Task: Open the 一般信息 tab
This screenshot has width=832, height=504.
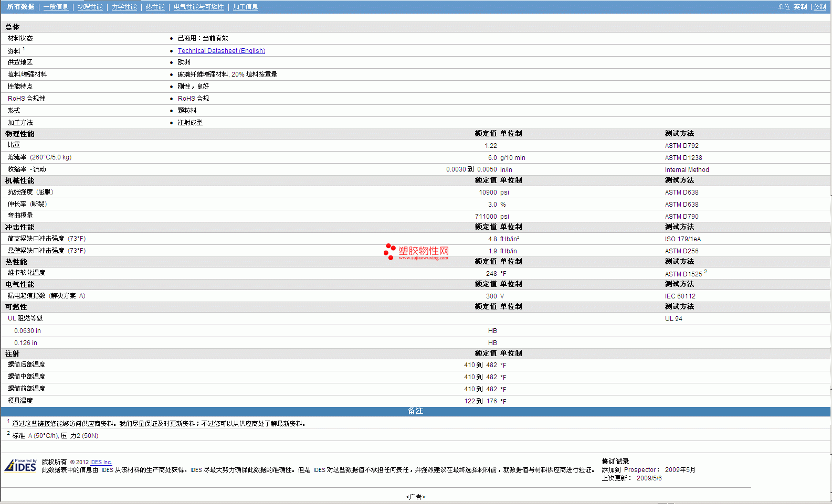Action: point(56,7)
